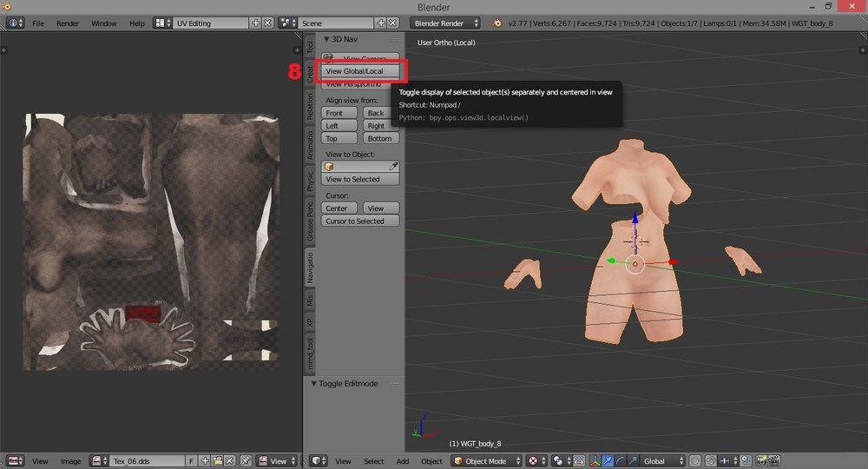
Task: Click the View Global/Local button
Action: tap(360, 71)
